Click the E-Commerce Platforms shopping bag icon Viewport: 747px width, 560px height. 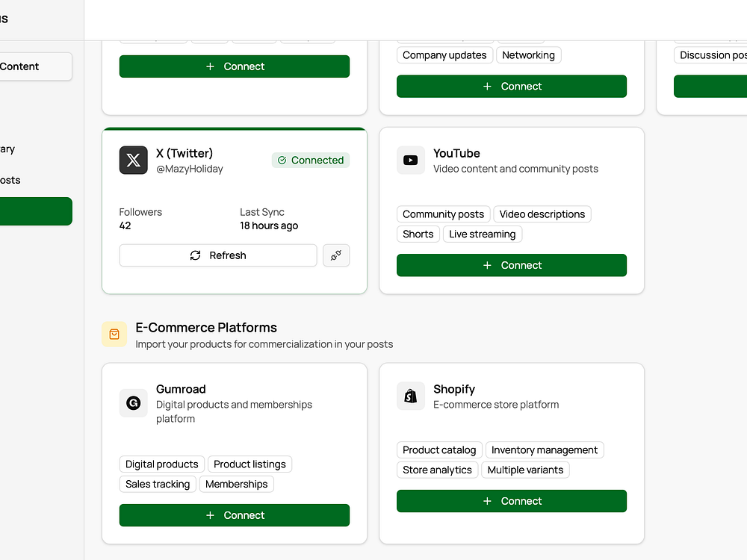(114, 335)
